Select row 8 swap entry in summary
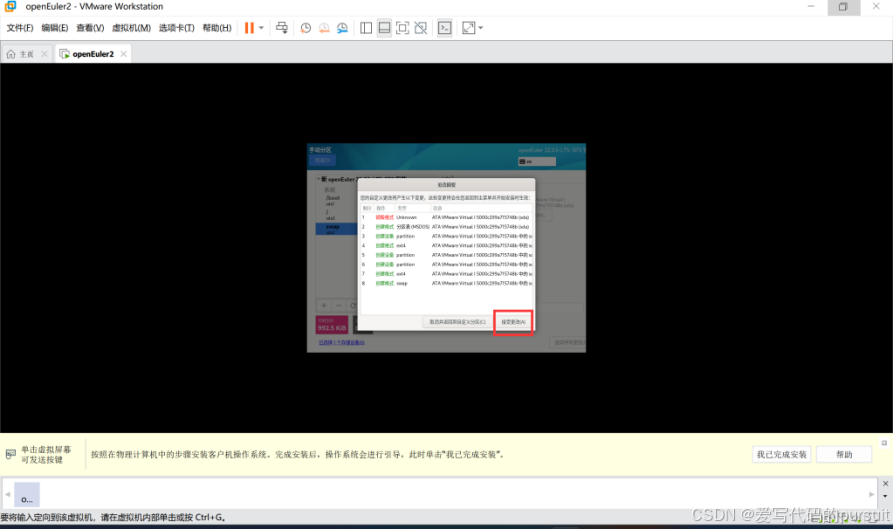The height and width of the screenshot is (530, 894). pos(446,283)
